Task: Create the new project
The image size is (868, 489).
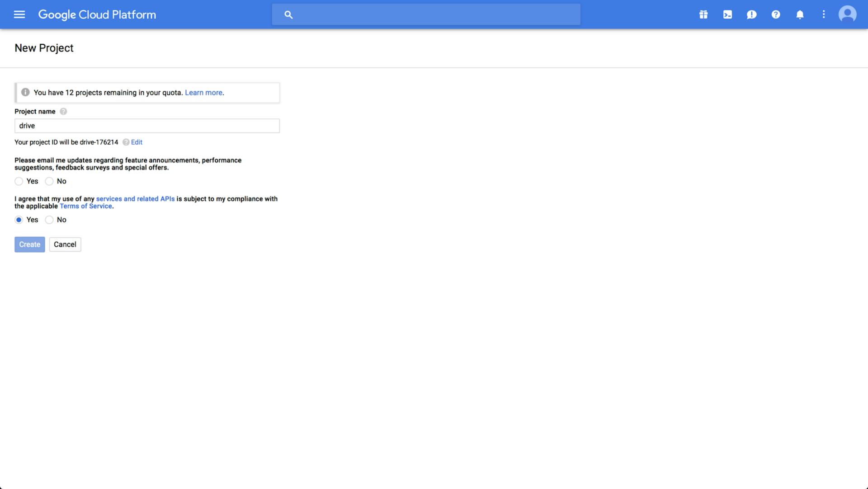Action: tap(29, 244)
